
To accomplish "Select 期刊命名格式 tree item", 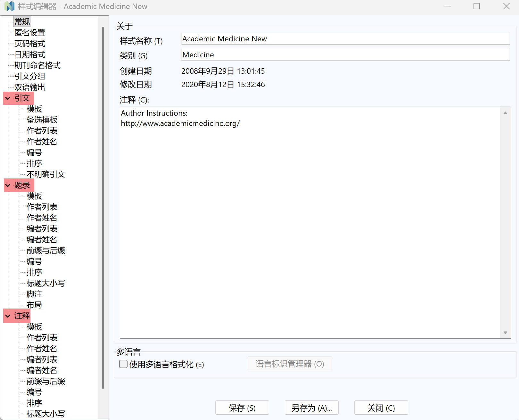I will coord(37,65).
